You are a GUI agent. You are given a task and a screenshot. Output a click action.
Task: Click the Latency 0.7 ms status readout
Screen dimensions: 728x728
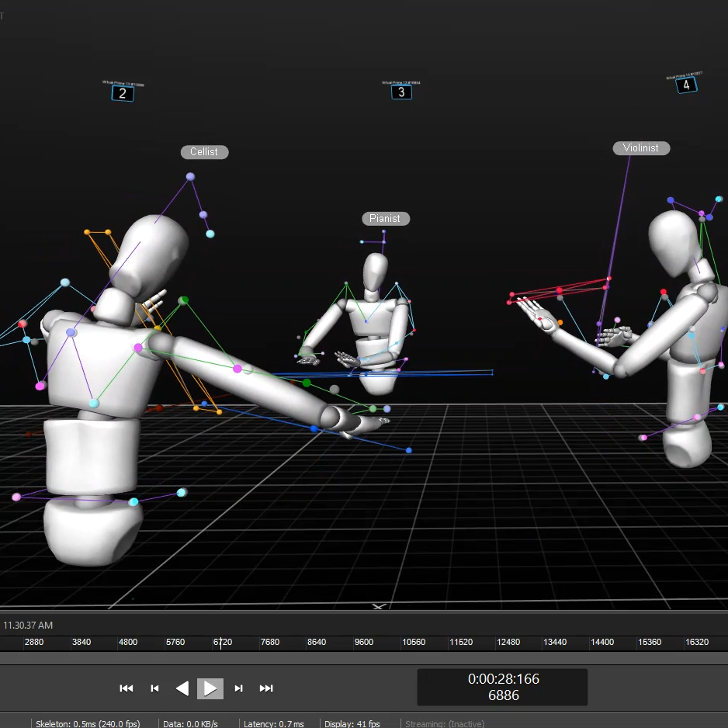coord(273,723)
